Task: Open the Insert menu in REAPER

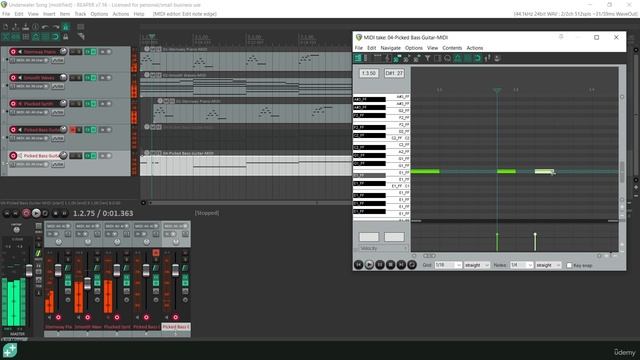Action: (49, 14)
